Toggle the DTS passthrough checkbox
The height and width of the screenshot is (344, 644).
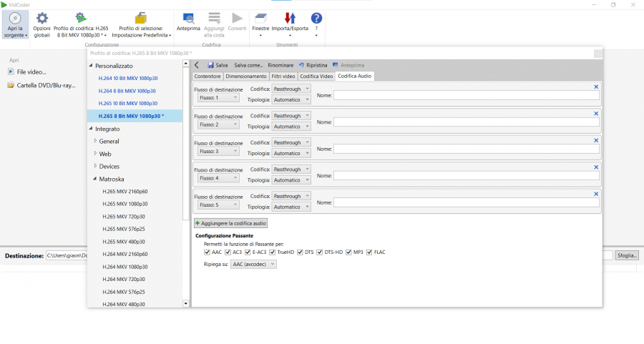[x=300, y=252]
